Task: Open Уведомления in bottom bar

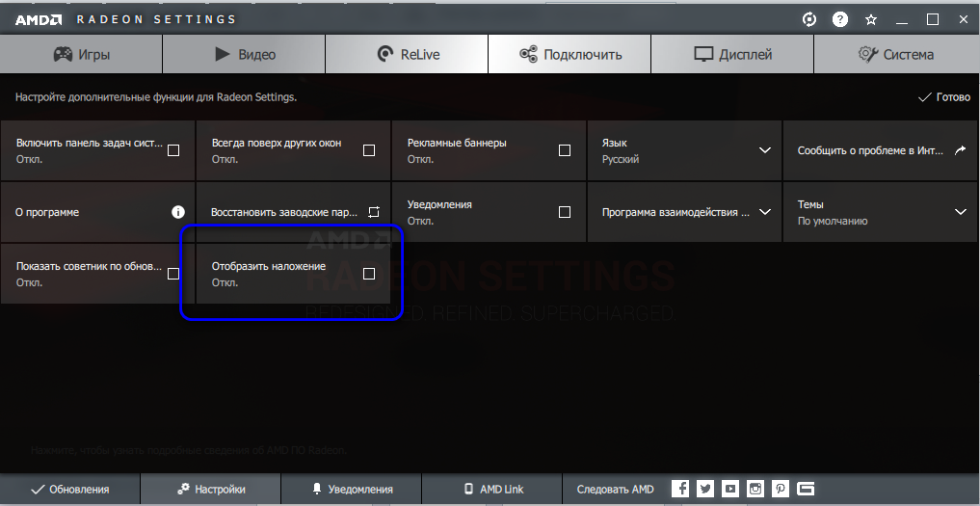Action: pyautogui.click(x=352, y=489)
